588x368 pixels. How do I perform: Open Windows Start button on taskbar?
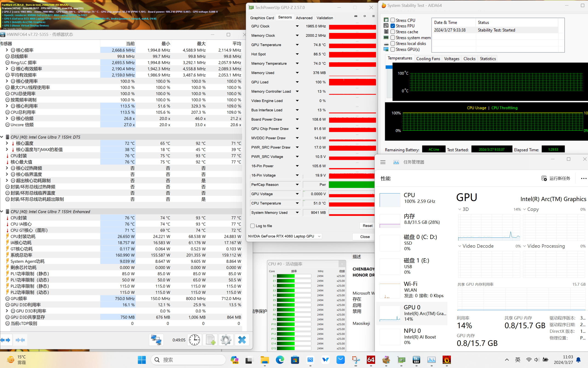click(142, 360)
